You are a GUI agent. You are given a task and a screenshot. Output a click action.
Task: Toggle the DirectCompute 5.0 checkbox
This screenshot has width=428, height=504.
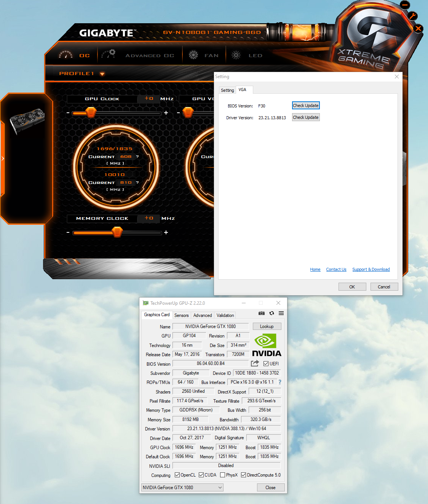point(243,475)
